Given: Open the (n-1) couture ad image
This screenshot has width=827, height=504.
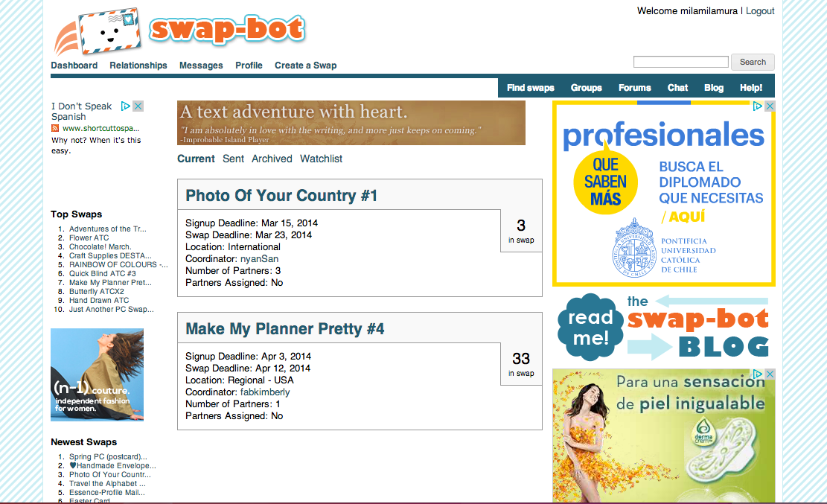Looking at the screenshot, I should 97,374.
